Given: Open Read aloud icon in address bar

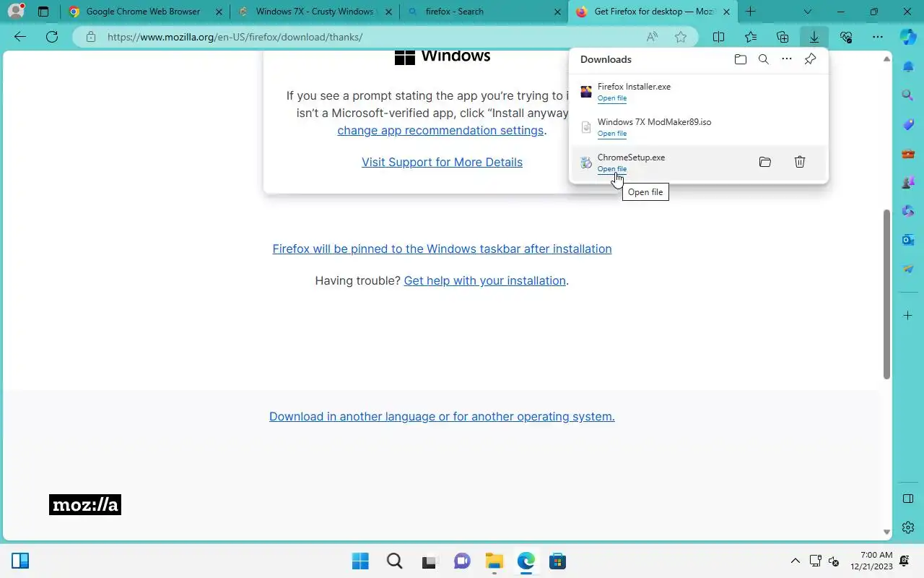Looking at the screenshot, I should click(x=652, y=37).
